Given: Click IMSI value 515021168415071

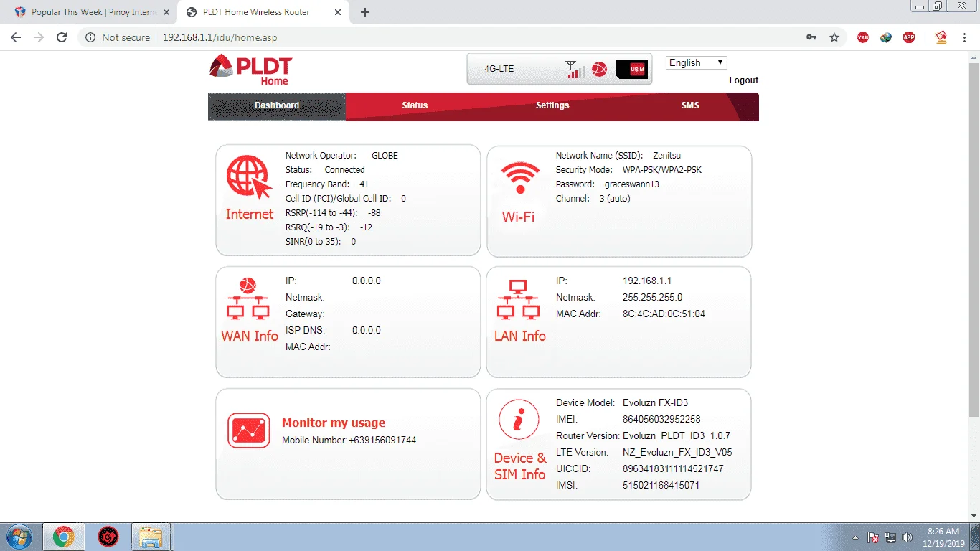Looking at the screenshot, I should pos(661,486).
